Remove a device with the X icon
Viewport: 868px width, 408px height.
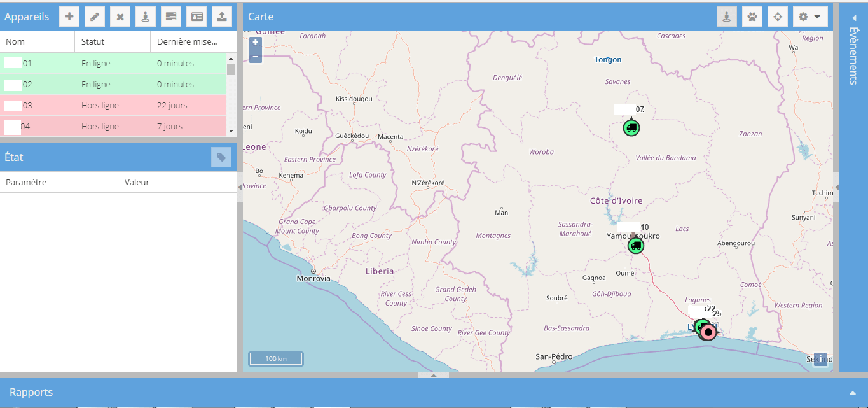120,17
